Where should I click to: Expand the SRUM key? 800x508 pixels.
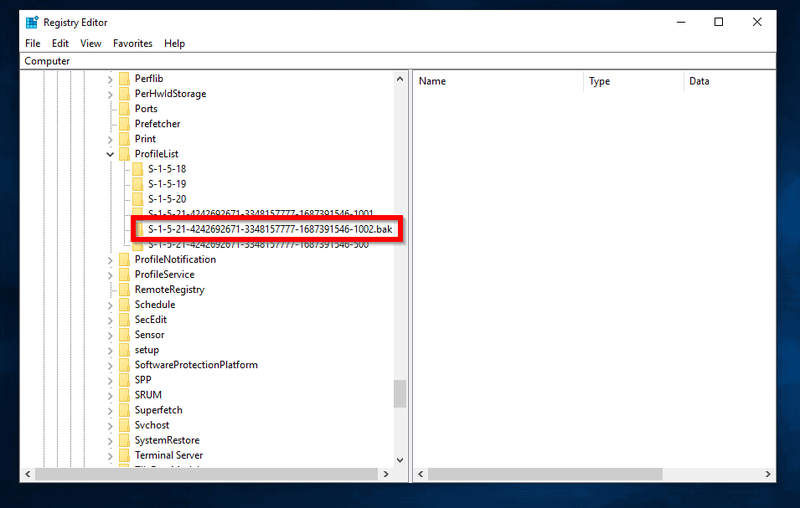click(110, 396)
